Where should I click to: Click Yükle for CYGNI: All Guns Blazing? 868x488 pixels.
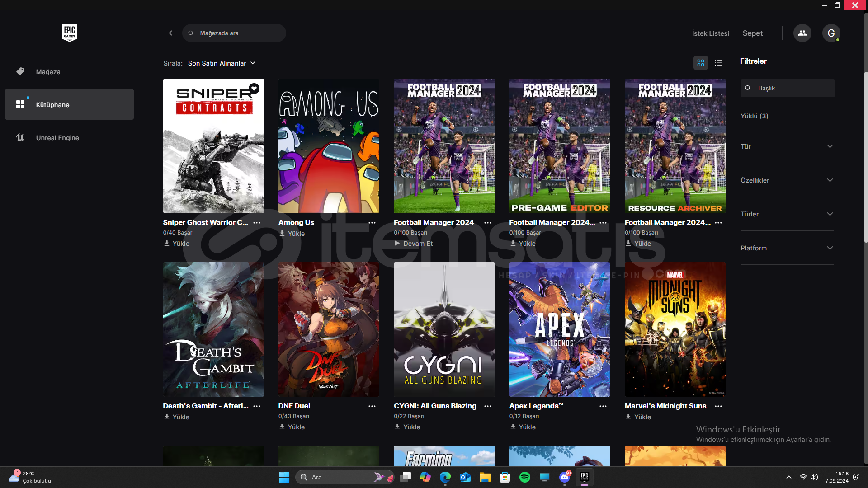pos(407,427)
